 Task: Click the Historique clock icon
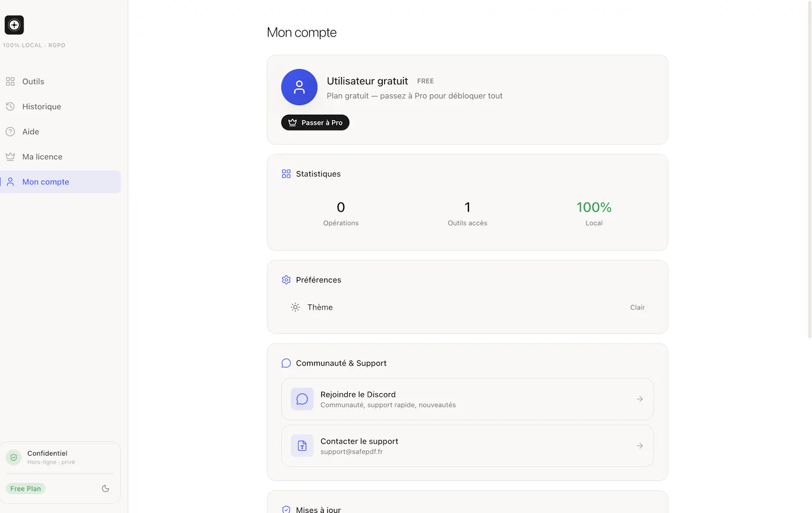(x=10, y=107)
